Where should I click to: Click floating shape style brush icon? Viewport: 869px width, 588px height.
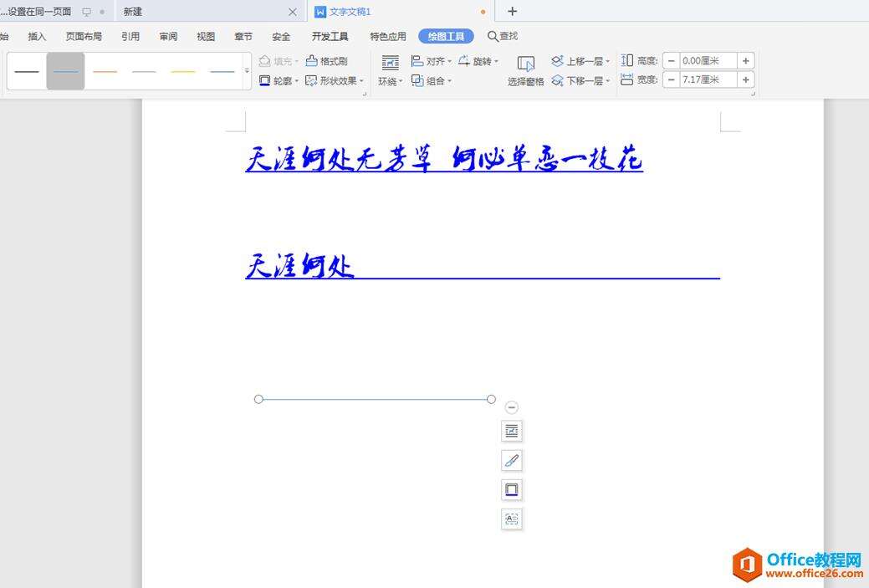pyautogui.click(x=512, y=461)
